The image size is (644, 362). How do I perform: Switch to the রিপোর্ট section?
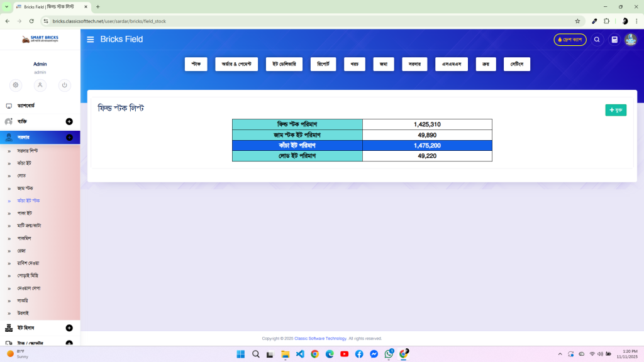[323, 63]
